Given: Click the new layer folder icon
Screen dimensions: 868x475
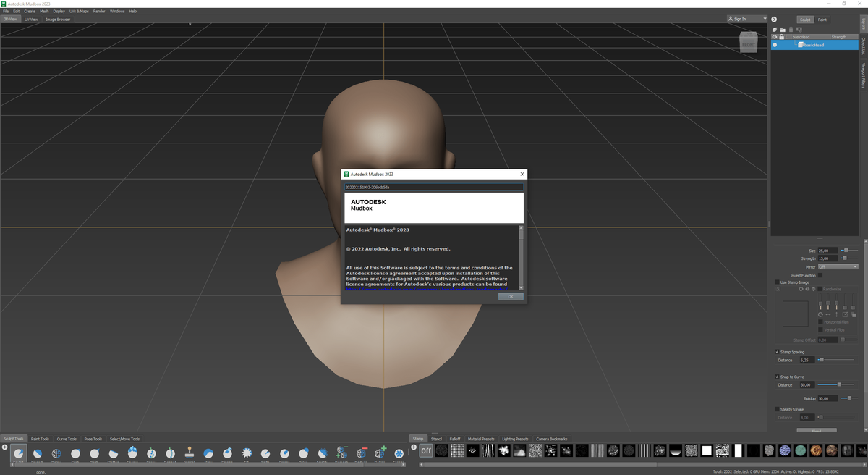Looking at the screenshot, I should coord(783,30).
